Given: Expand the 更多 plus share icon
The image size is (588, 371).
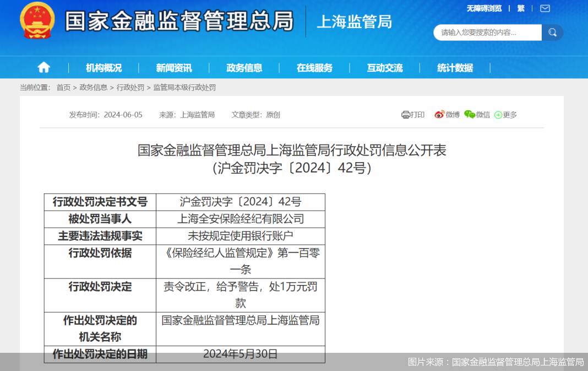Looking at the screenshot, I should (498, 115).
